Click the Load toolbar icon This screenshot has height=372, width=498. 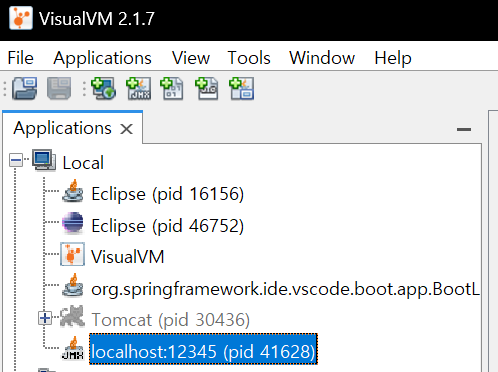[x=24, y=88]
